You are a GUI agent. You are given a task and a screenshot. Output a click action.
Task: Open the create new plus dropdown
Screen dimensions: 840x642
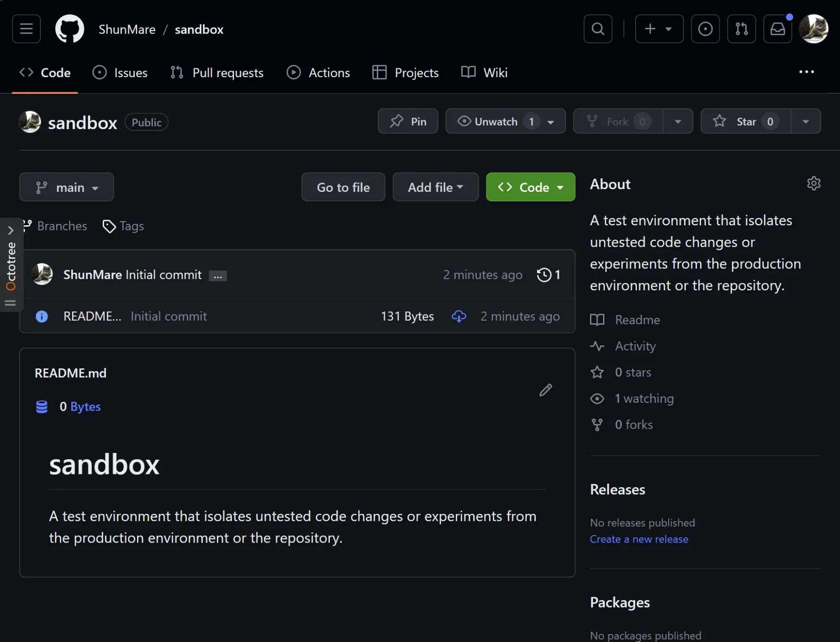point(659,29)
